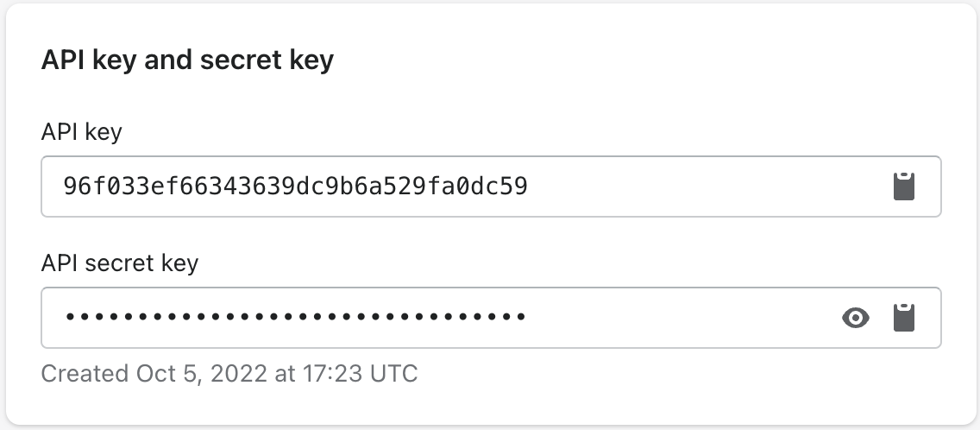This screenshot has height=430, width=980.
Task: Focus the text box containing the masked secret
Action: [431, 318]
